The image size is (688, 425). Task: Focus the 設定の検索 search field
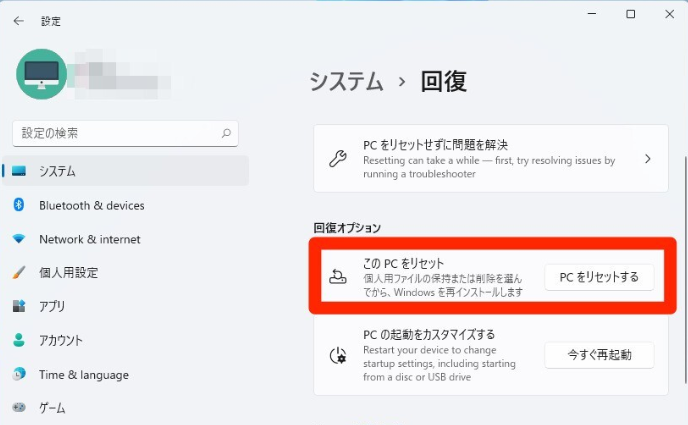tap(125, 133)
